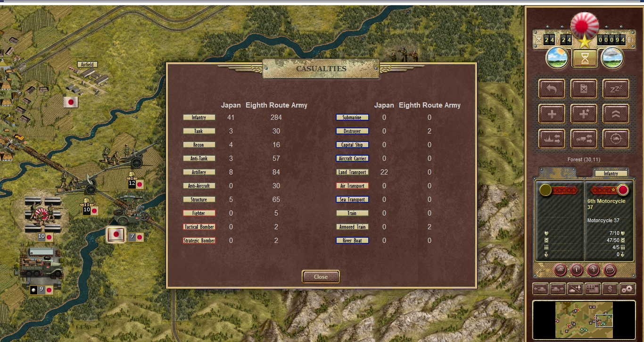Viewport: 644px width, 342px height.
Task: Click the next unit tank arrow button
Action: 558,288
